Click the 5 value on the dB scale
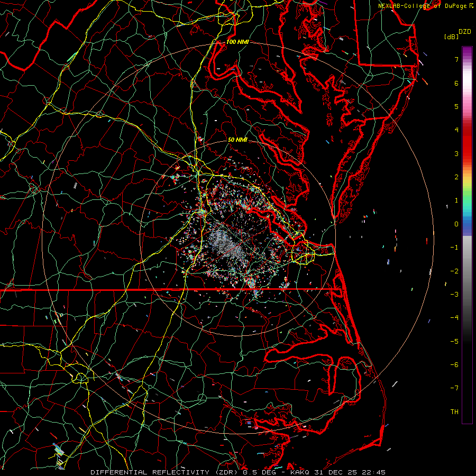Screen dimensions: 476x476 tap(456, 106)
